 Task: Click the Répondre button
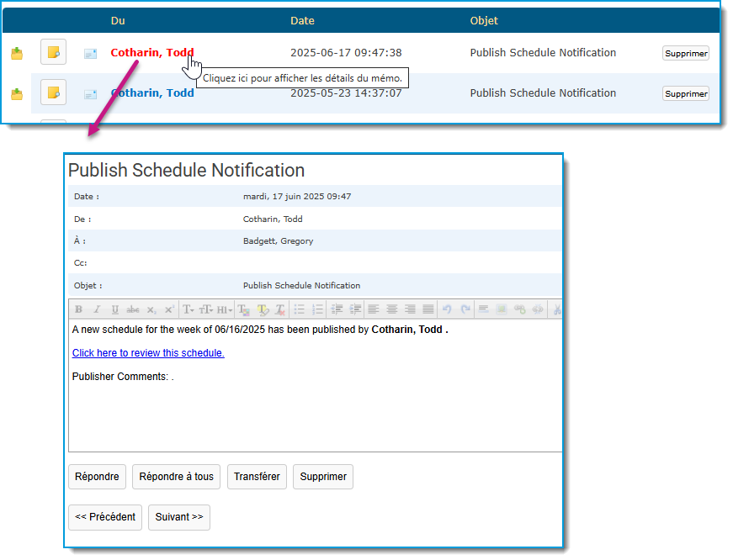coord(97,477)
